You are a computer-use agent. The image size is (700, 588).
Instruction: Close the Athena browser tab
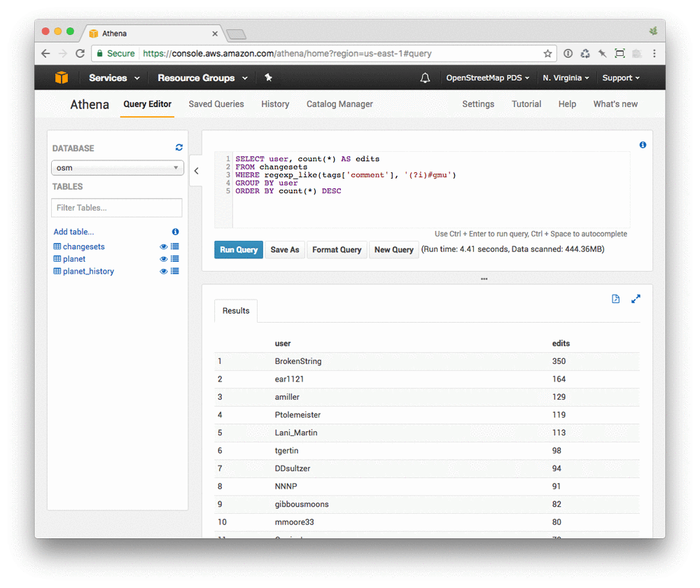(x=215, y=34)
